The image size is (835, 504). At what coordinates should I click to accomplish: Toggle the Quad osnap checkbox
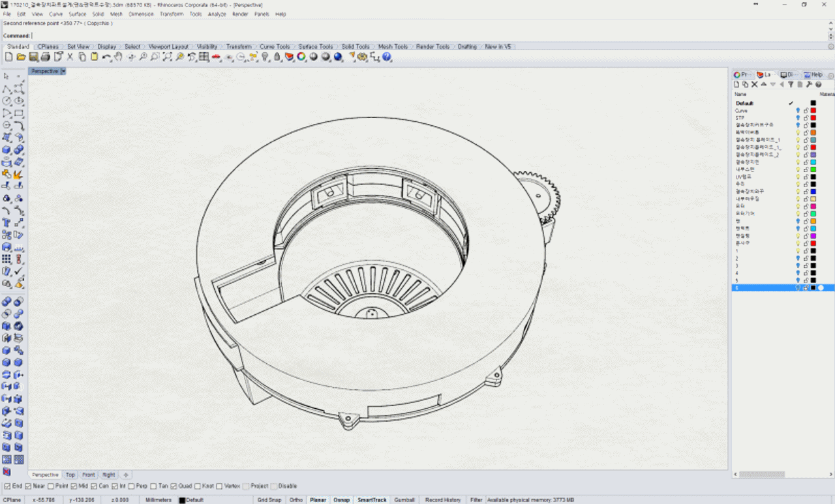[x=174, y=486]
